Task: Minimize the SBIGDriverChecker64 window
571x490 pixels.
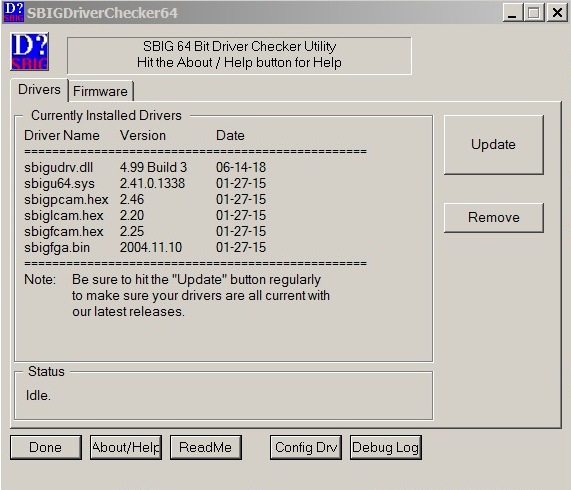Action: pyautogui.click(x=512, y=13)
